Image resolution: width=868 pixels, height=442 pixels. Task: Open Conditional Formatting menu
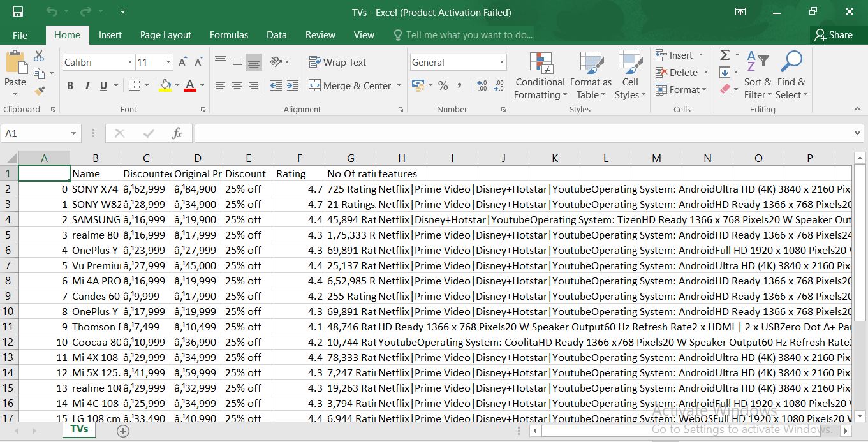(540, 77)
